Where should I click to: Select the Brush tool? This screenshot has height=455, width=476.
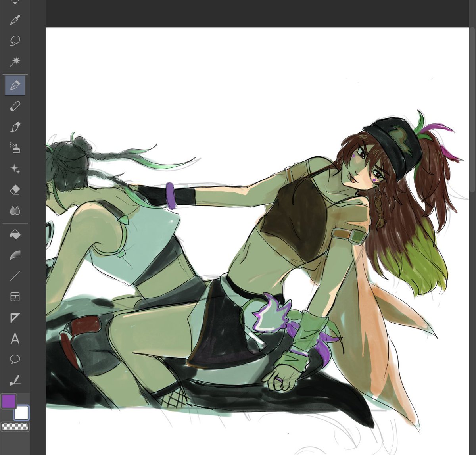pyautogui.click(x=15, y=127)
